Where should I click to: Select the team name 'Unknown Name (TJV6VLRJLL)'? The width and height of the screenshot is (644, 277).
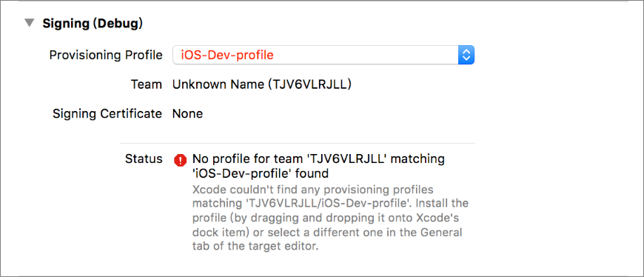(261, 84)
